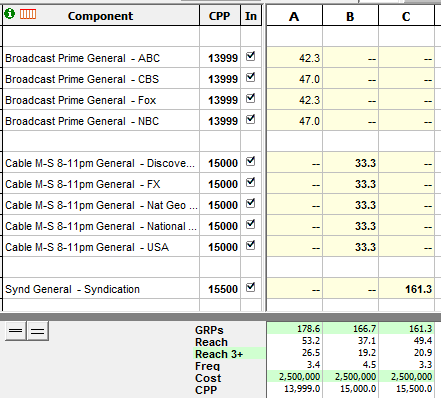
Task: Uncheck the Cable USA row checkbox
Action: [250, 245]
